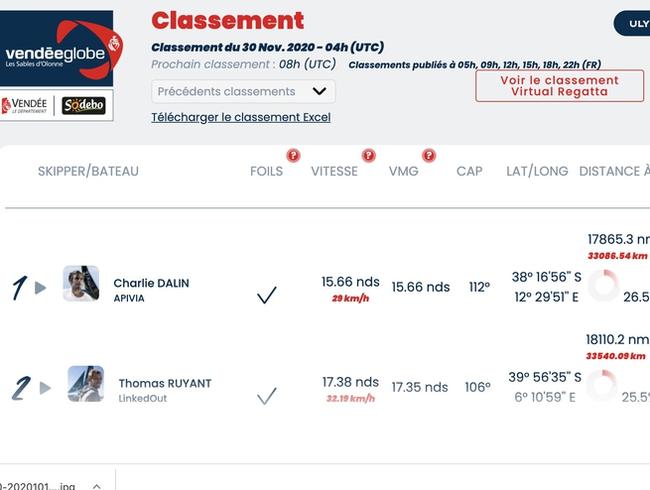
Task: Sort by the CAP column header
Action: pos(469,171)
